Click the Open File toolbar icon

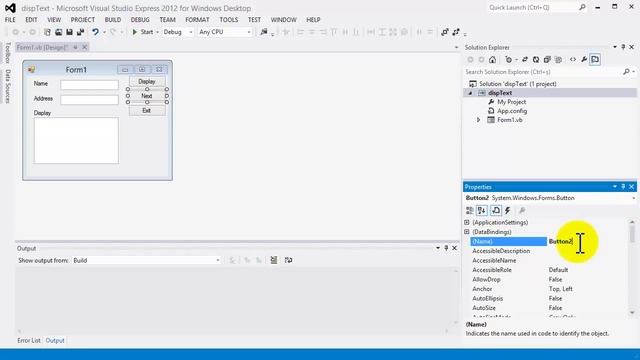[58, 32]
